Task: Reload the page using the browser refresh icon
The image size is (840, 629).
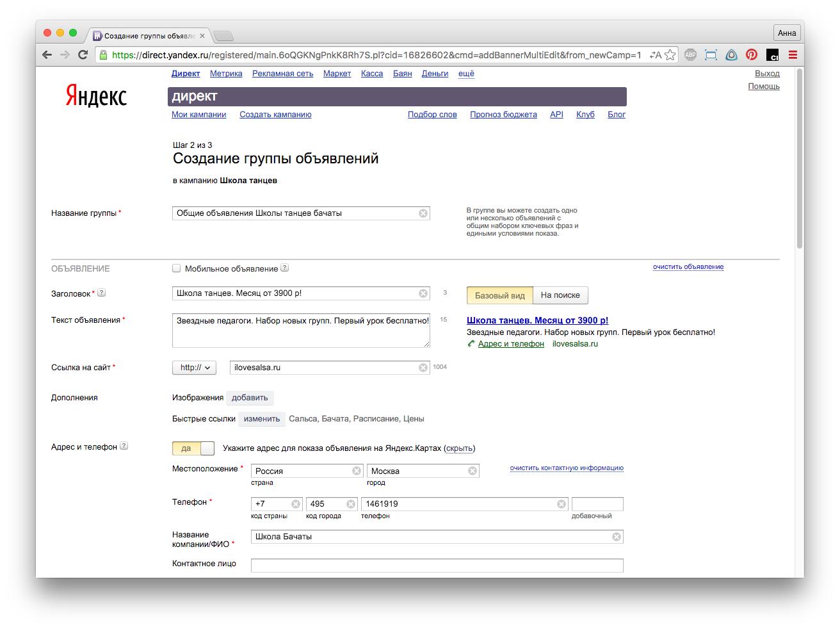Action: pos(83,55)
